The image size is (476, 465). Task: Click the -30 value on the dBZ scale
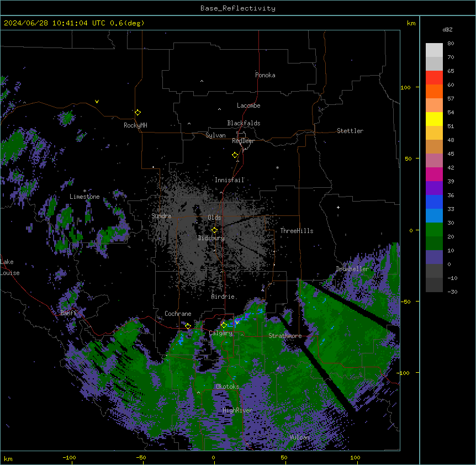(x=452, y=292)
